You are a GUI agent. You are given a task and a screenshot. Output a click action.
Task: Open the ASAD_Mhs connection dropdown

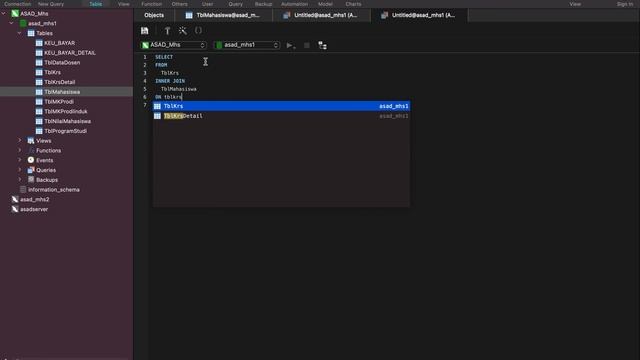pyautogui.click(x=173, y=45)
